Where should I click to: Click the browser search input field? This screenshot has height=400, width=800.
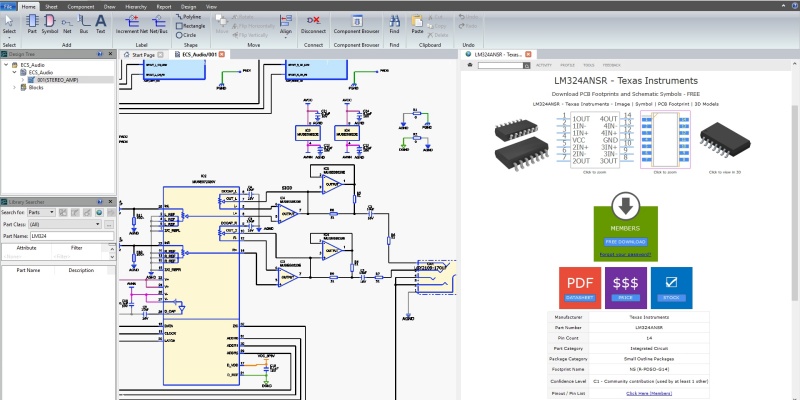[502, 65]
